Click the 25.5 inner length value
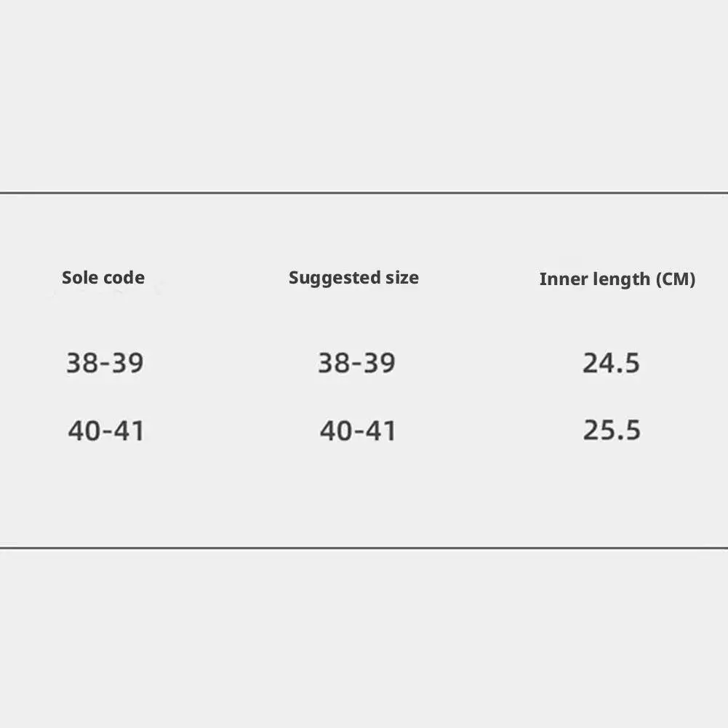The height and width of the screenshot is (728, 728). tap(612, 431)
